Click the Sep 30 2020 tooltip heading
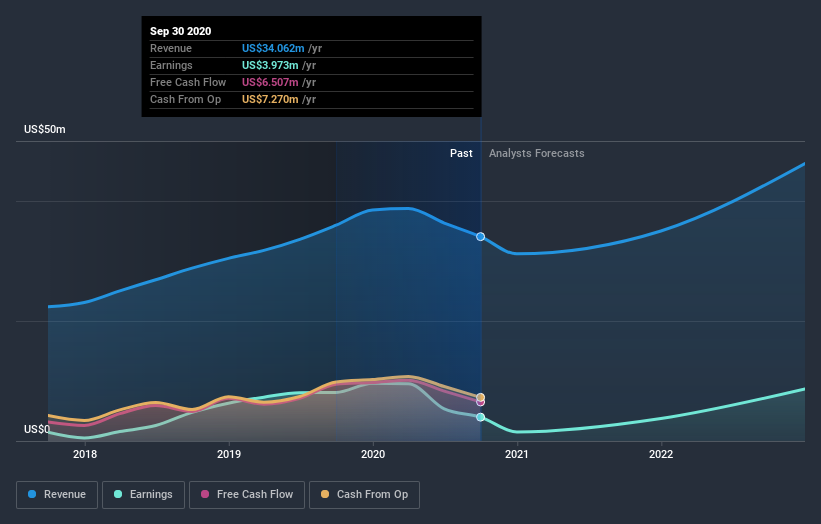The image size is (821, 524). 181,31
